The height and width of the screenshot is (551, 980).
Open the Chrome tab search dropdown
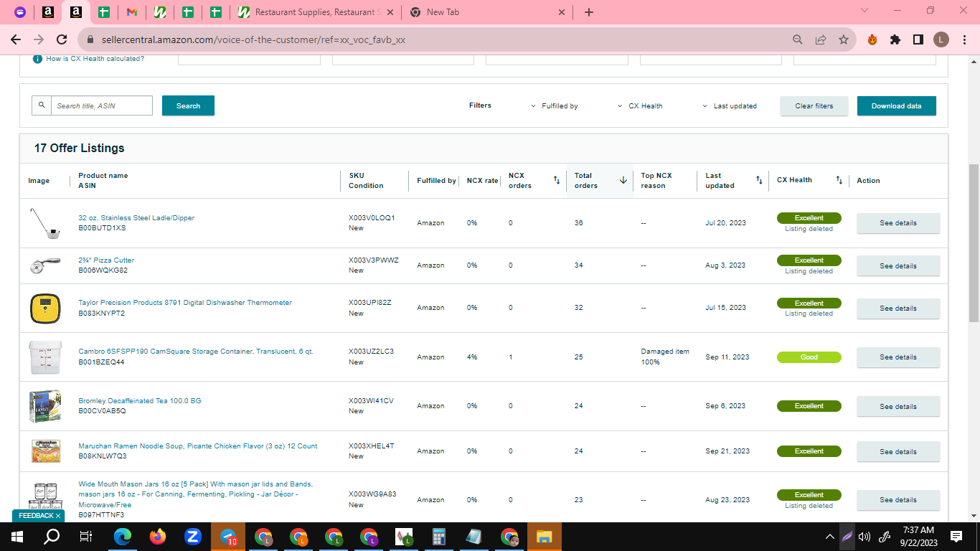(864, 11)
